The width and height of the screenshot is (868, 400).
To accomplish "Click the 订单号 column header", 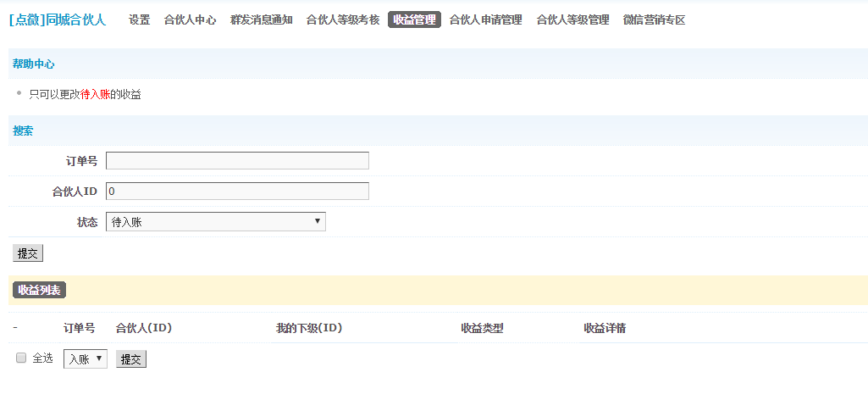I will [79, 328].
